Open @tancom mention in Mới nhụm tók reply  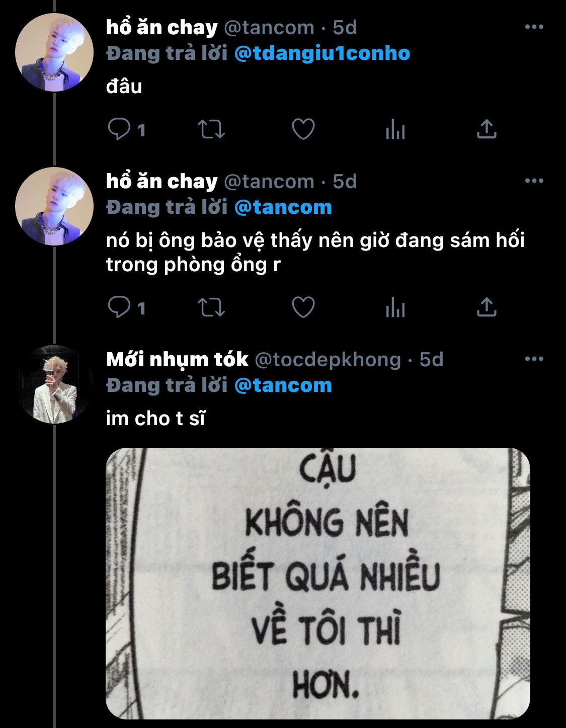283,385
